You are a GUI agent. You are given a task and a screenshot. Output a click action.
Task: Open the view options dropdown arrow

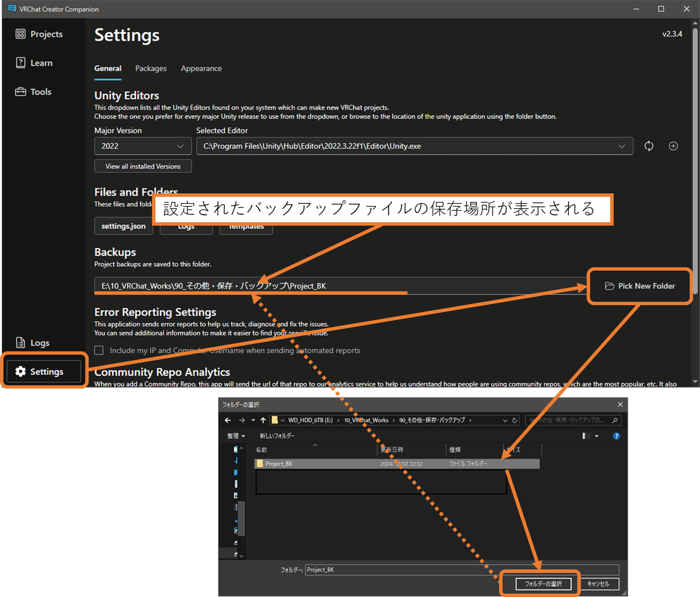tap(597, 436)
